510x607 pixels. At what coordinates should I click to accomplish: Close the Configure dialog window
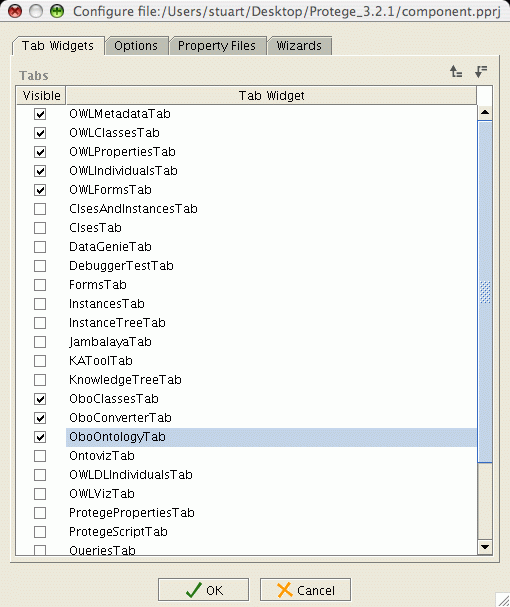[15, 11]
